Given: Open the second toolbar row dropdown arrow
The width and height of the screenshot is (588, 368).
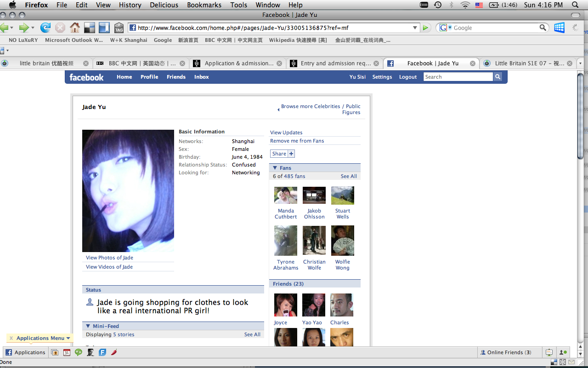Looking at the screenshot, I should point(7,50).
